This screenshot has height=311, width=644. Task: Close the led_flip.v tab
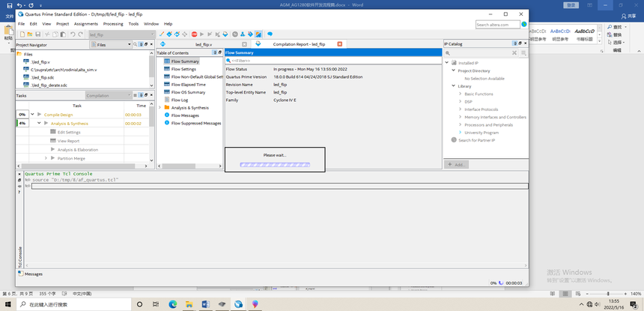click(244, 44)
